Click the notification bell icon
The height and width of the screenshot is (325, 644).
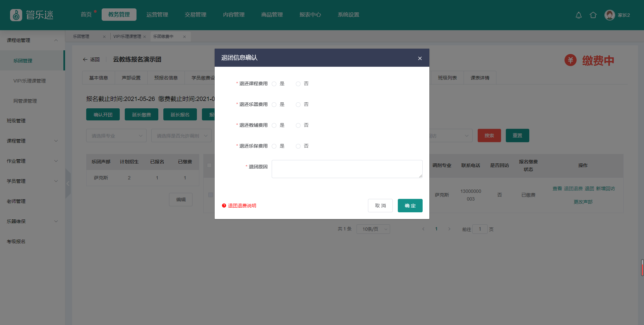[579, 15]
